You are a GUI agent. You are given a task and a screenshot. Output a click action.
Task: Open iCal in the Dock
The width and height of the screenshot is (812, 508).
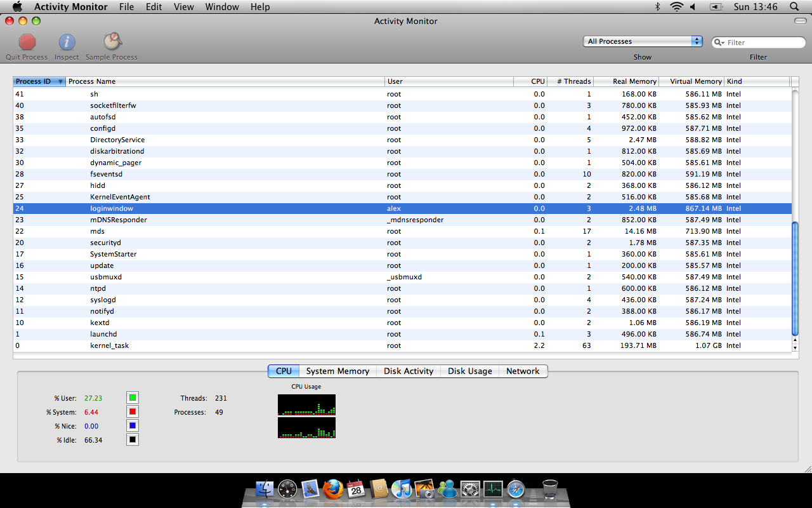(356, 489)
